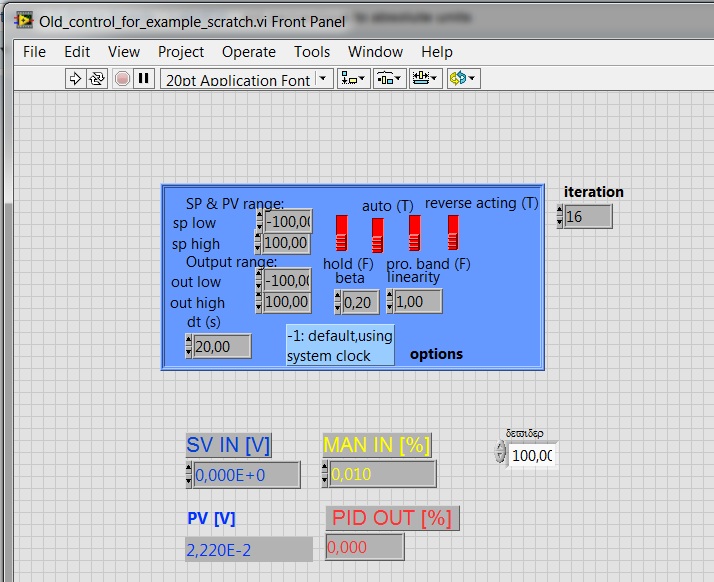The image size is (714, 582).
Task: Click the arrow beside the Application Font box
Action: tap(323, 79)
